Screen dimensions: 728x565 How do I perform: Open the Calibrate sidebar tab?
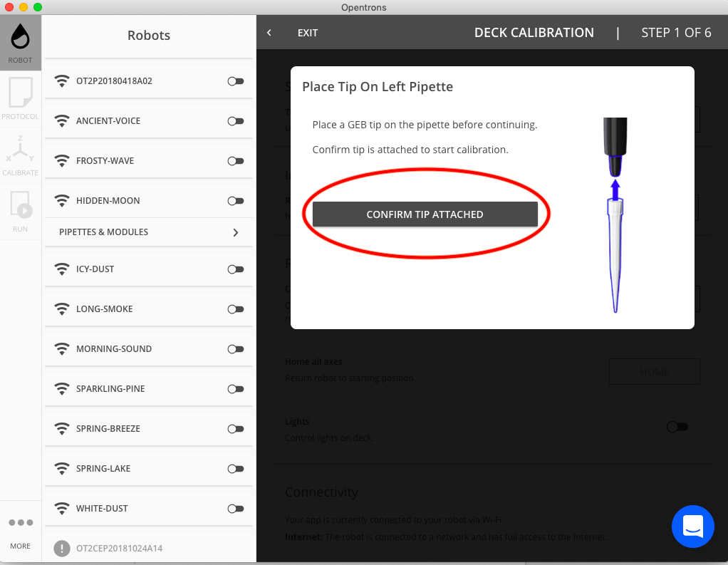click(21, 155)
